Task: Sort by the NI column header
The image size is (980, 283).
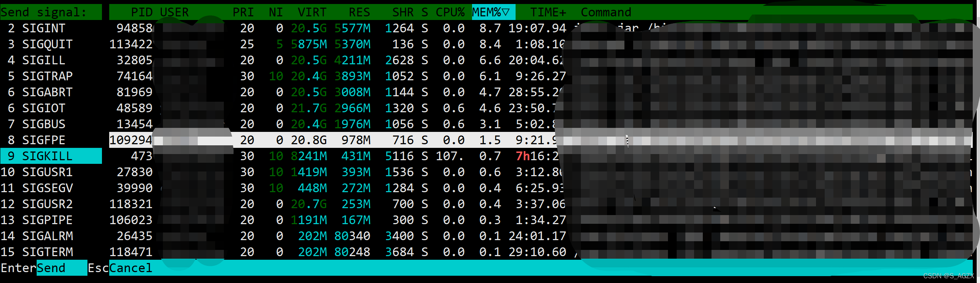Action: 276,12
